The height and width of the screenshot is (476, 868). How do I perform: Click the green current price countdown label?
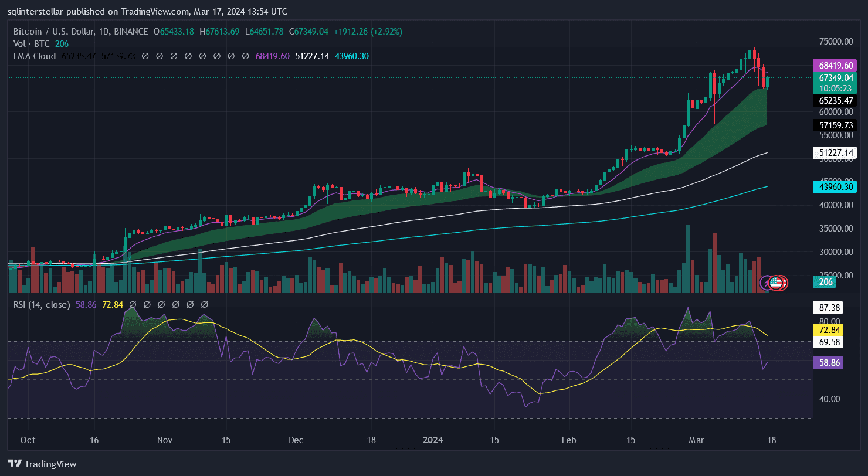(x=835, y=83)
